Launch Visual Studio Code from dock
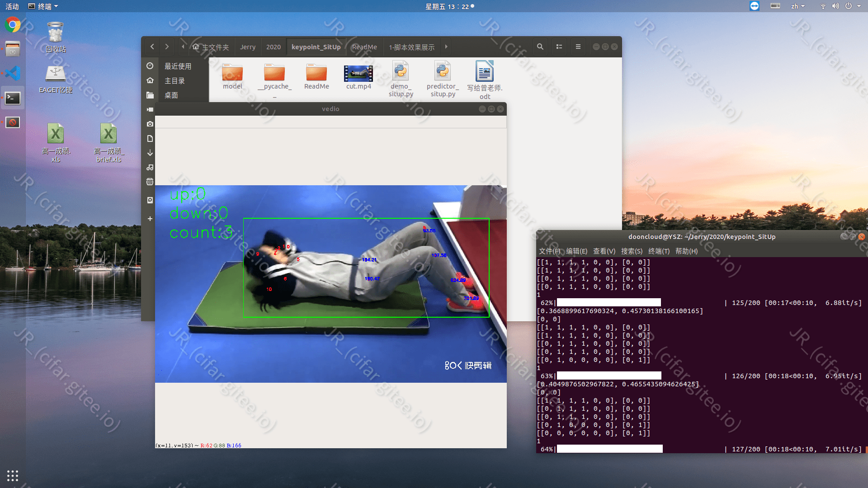 13,73
